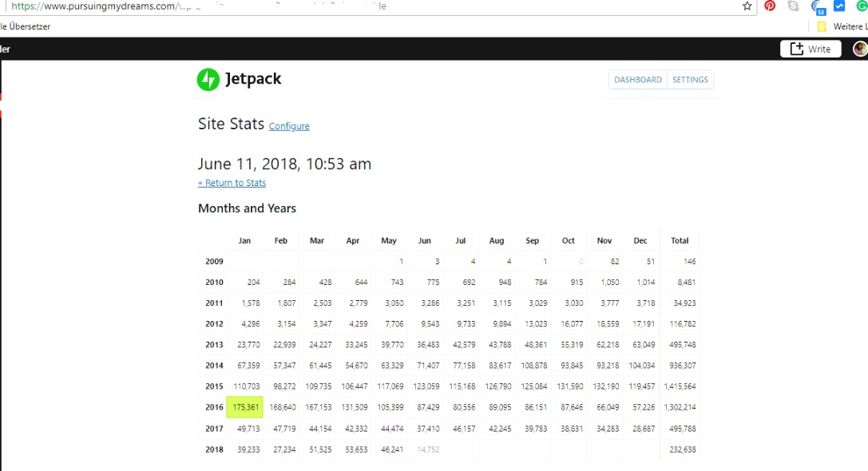Select the highlighted 175,361 January 2016 cell

click(245, 407)
